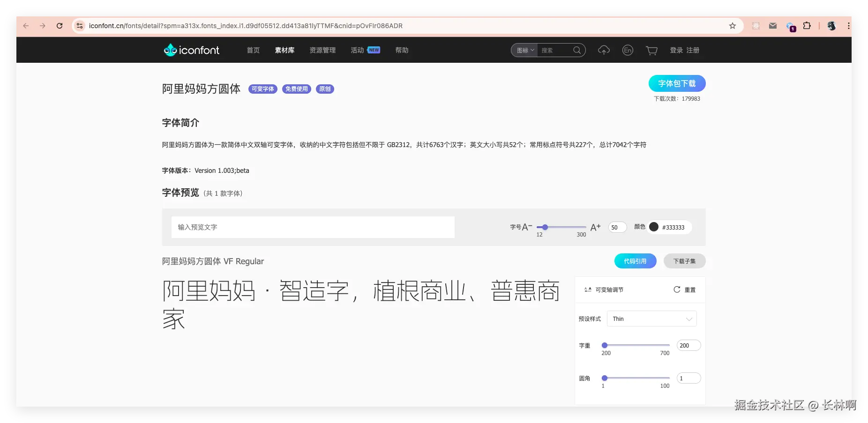This screenshot has width=868, height=423.
Task: Reload the page
Action: (x=60, y=26)
